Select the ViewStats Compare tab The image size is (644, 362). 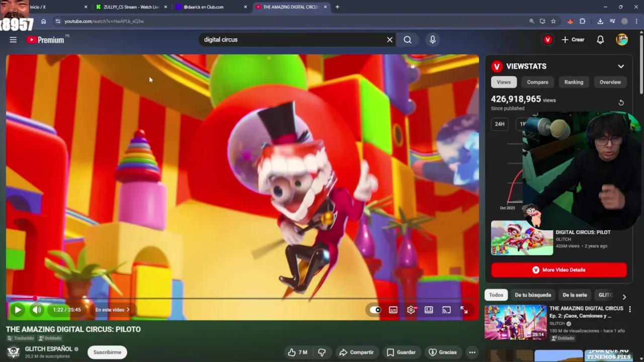(x=537, y=82)
